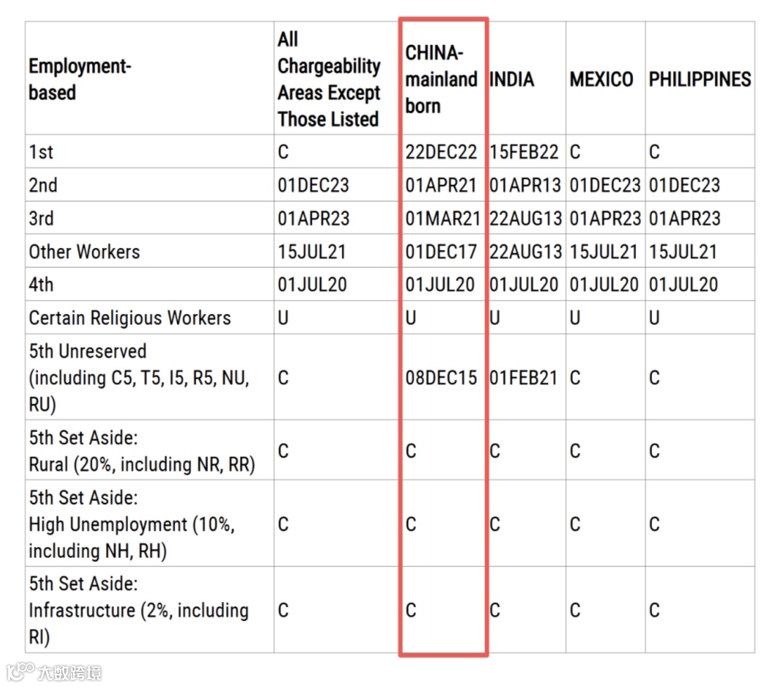Select "C" in China Rural set-aside row

(x=410, y=451)
